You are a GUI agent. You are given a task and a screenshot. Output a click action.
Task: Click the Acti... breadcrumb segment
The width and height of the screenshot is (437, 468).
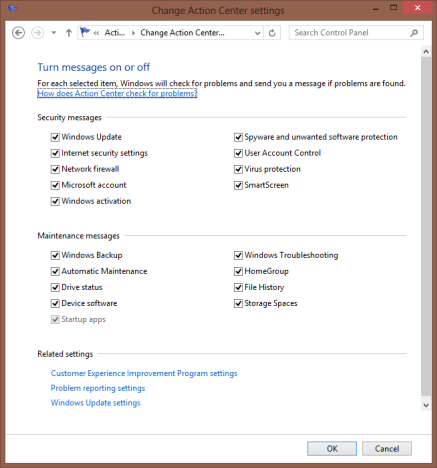point(115,33)
